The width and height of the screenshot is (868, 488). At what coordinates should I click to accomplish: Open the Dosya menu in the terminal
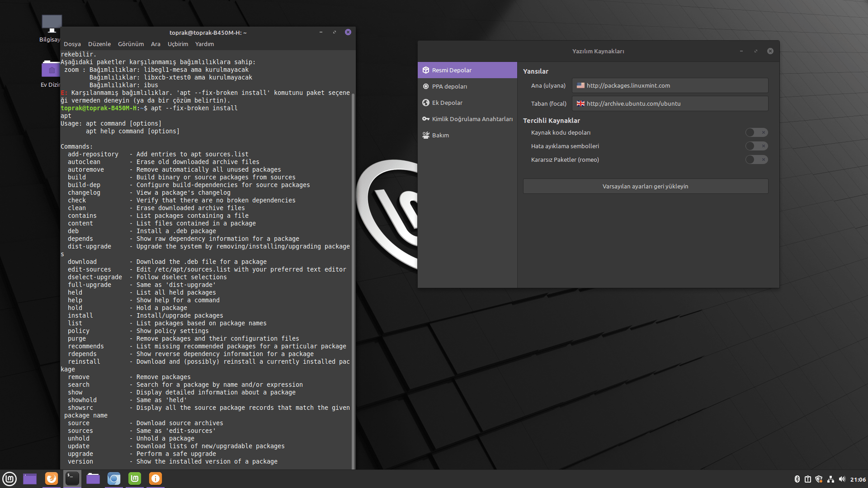point(72,44)
